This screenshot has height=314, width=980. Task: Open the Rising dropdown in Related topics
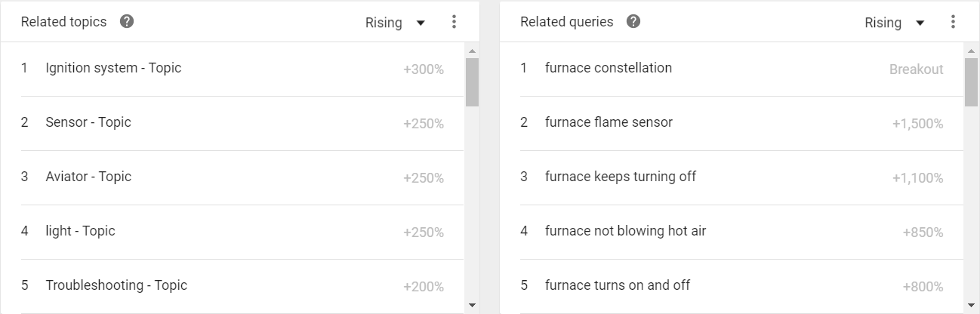point(396,23)
